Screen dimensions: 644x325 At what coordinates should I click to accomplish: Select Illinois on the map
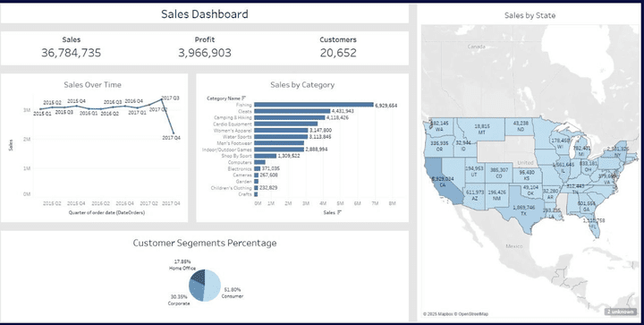pyautogui.click(x=563, y=167)
